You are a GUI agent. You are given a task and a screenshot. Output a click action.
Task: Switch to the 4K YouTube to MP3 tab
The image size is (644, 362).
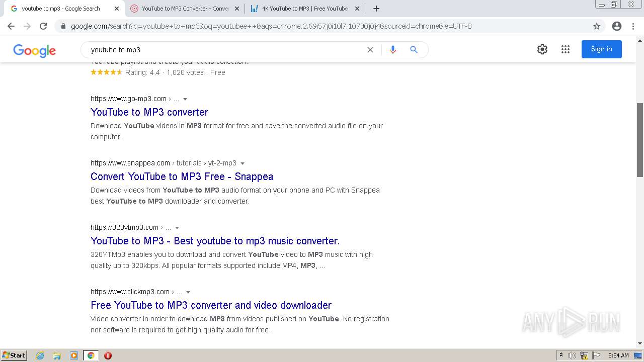304,9
